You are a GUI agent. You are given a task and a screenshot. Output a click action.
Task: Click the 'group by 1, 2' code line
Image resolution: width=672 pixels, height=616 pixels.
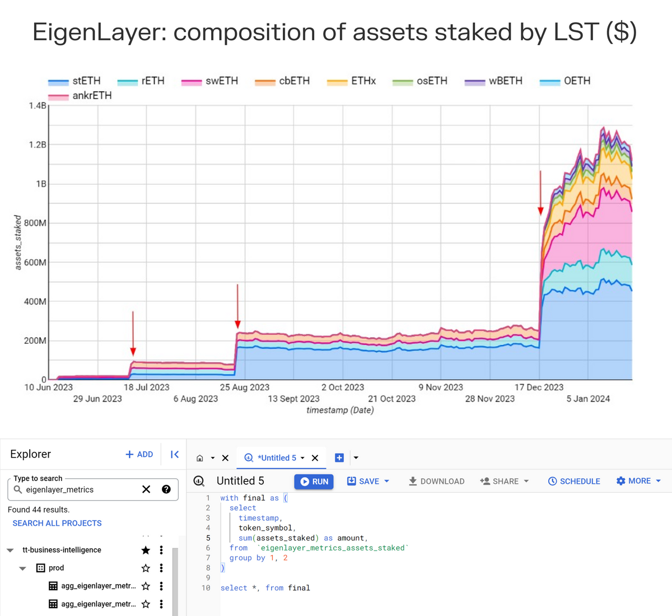[x=258, y=558]
